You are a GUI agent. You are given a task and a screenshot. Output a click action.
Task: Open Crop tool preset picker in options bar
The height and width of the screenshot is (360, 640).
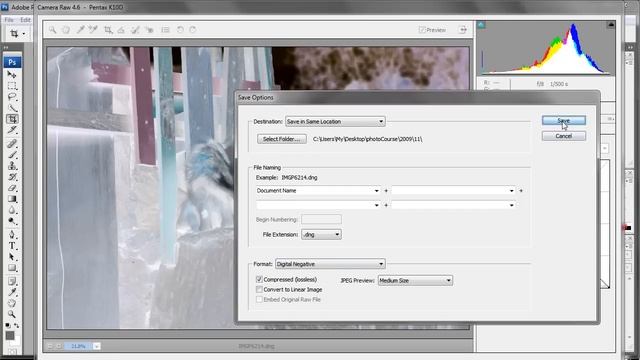tap(24, 33)
